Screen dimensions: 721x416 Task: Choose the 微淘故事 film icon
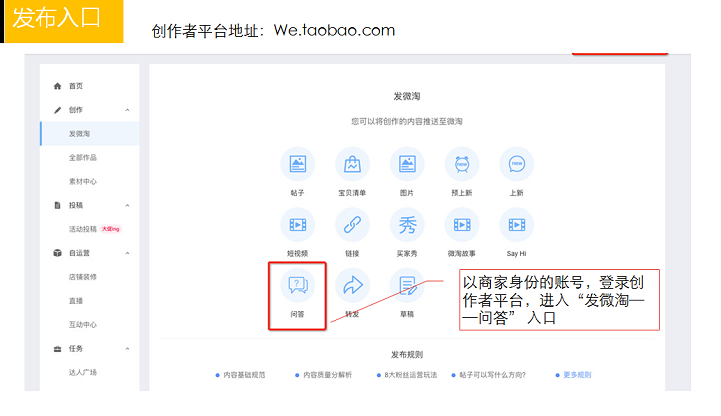click(462, 225)
